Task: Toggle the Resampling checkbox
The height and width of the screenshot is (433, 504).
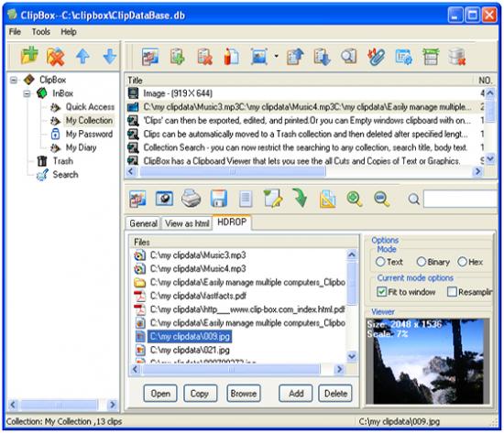Action: [452, 292]
